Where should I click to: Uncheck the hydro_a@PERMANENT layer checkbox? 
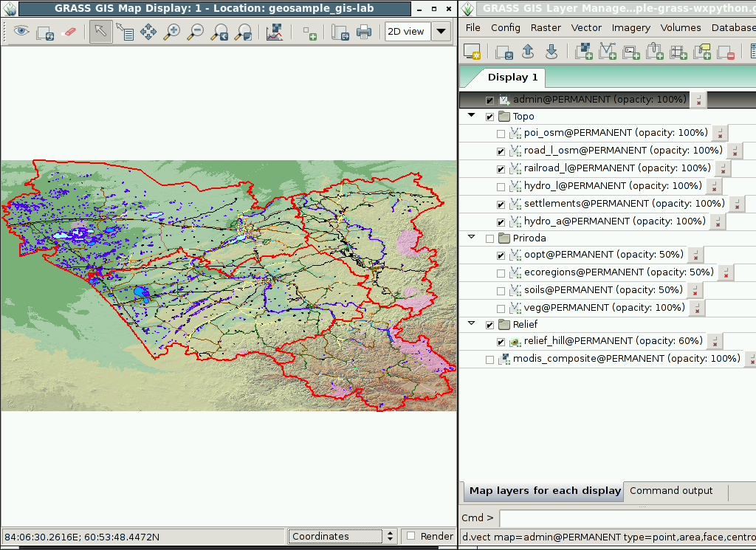coord(501,222)
